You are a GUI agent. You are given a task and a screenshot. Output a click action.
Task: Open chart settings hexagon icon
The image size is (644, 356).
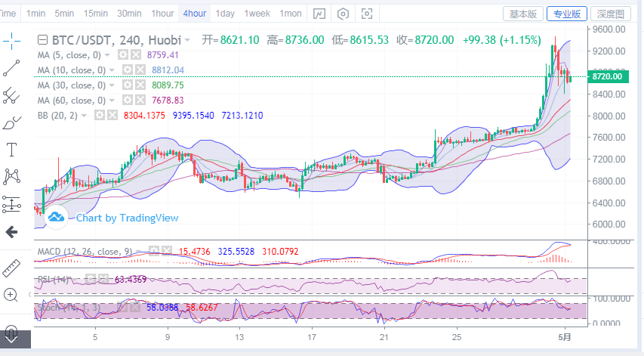click(x=344, y=14)
